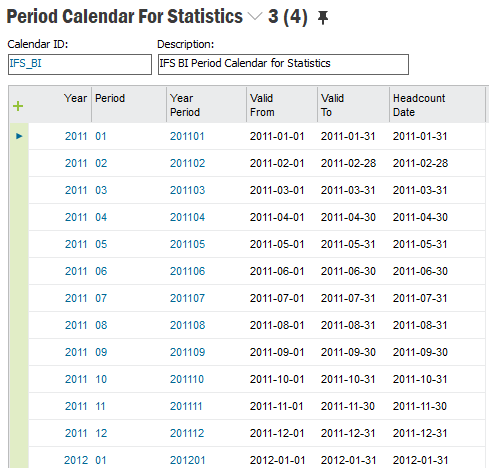Select Year Period cell 201104
This screenshot has height=468, width=489.
tap(187, 217)
